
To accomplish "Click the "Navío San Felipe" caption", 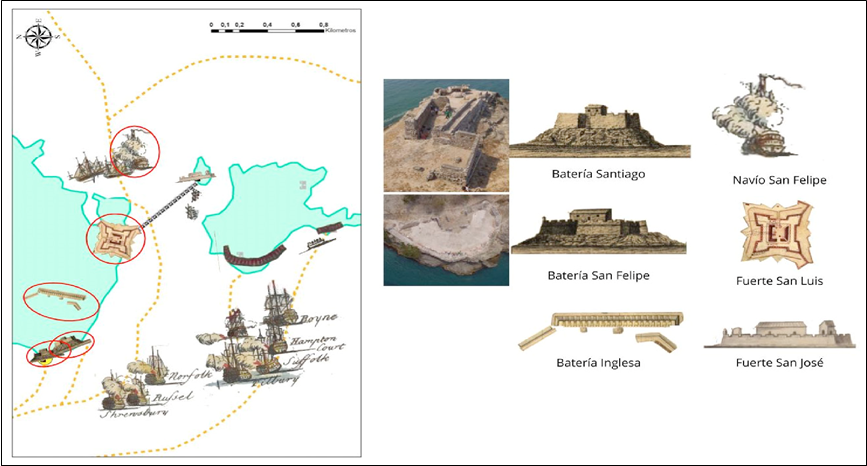I will 778,181.
